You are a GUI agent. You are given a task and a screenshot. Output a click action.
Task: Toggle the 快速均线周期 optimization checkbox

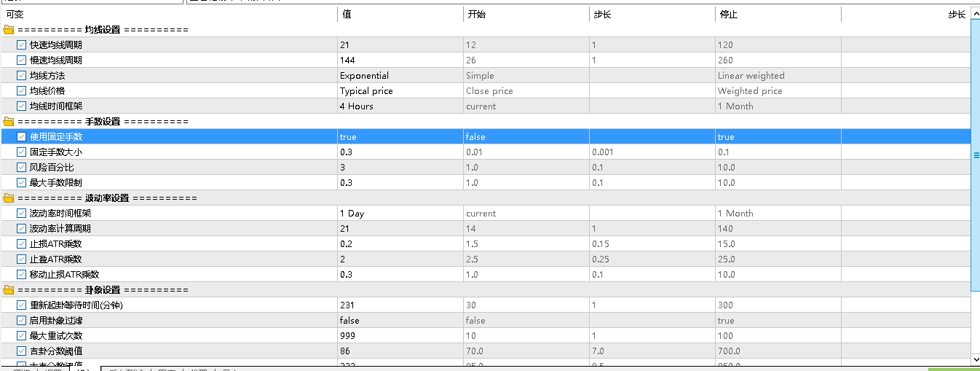click(x=22, y=45)
